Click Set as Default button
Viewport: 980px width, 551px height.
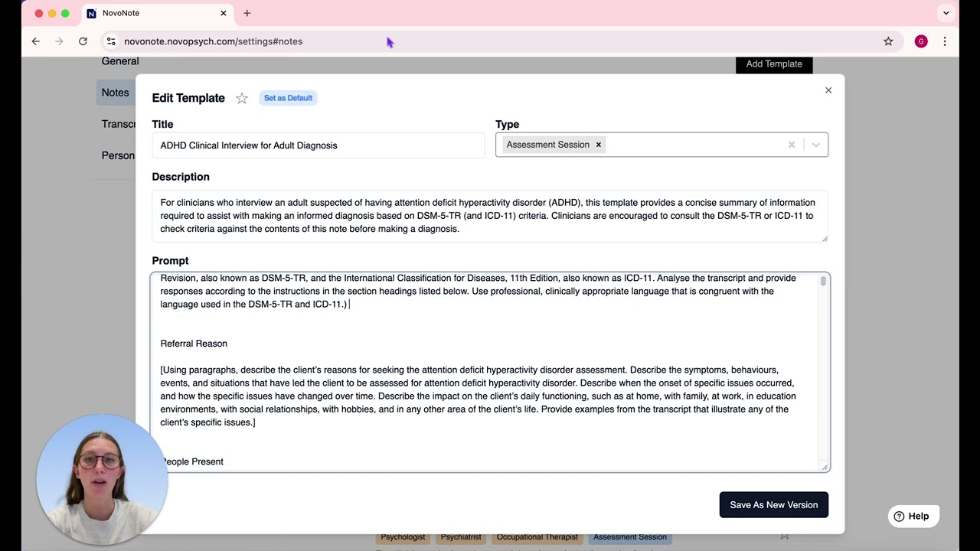(x=288, y=98)
